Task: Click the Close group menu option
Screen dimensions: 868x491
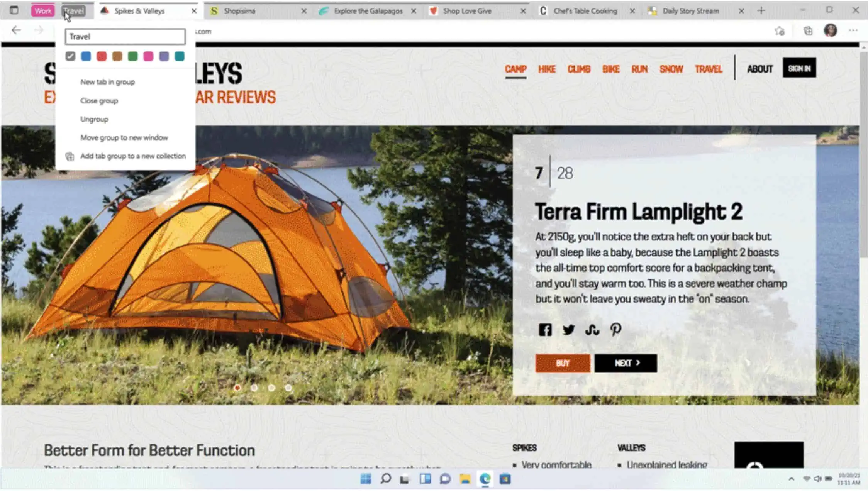Action: tap(99, 101)
